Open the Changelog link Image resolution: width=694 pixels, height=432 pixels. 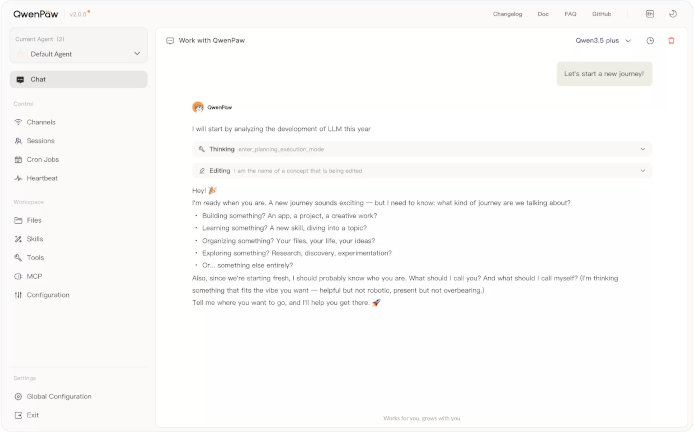[508, 14]
